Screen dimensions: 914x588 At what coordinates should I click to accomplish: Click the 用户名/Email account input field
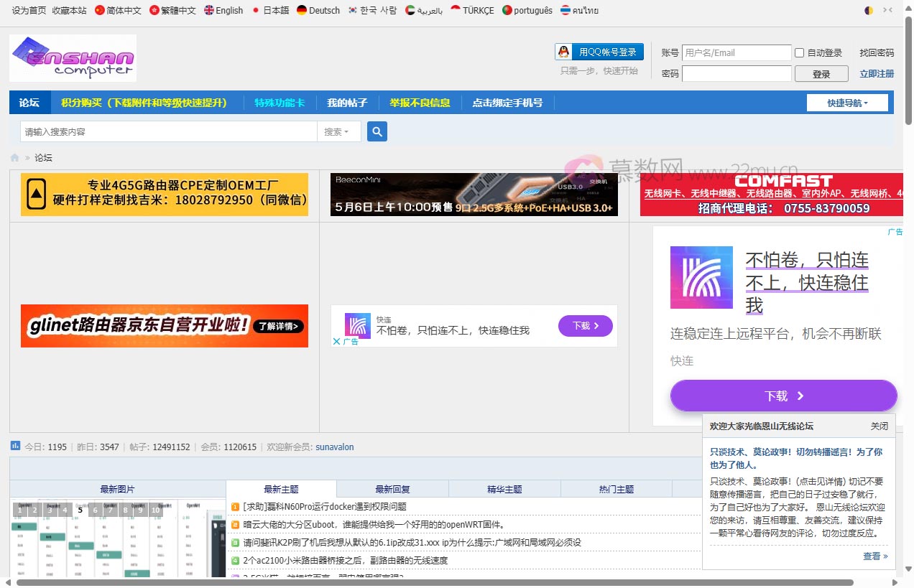(x=737, y=52)
